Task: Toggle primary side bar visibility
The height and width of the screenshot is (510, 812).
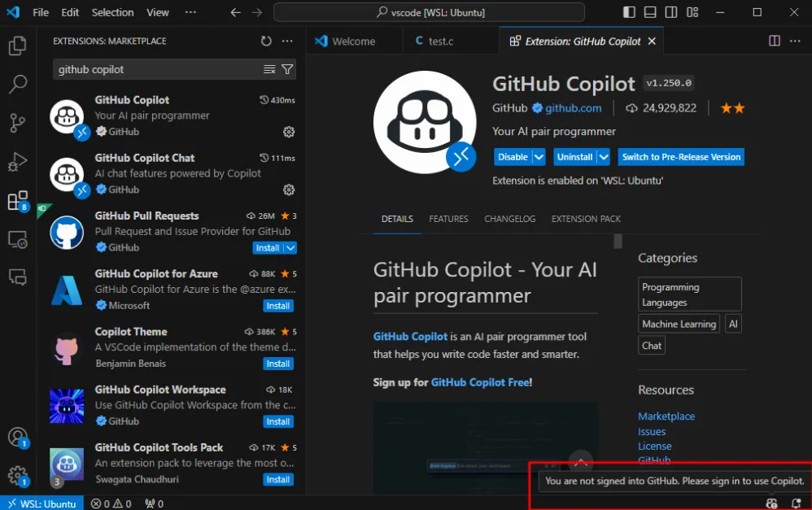Action: [629, 12]
